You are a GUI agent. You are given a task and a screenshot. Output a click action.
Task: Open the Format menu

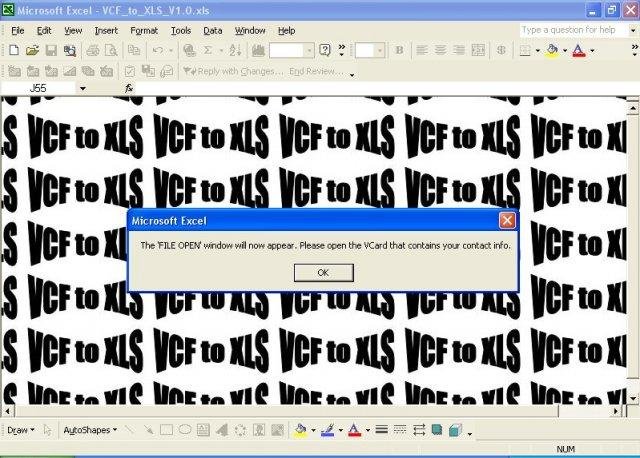click(x=144, y=31)
